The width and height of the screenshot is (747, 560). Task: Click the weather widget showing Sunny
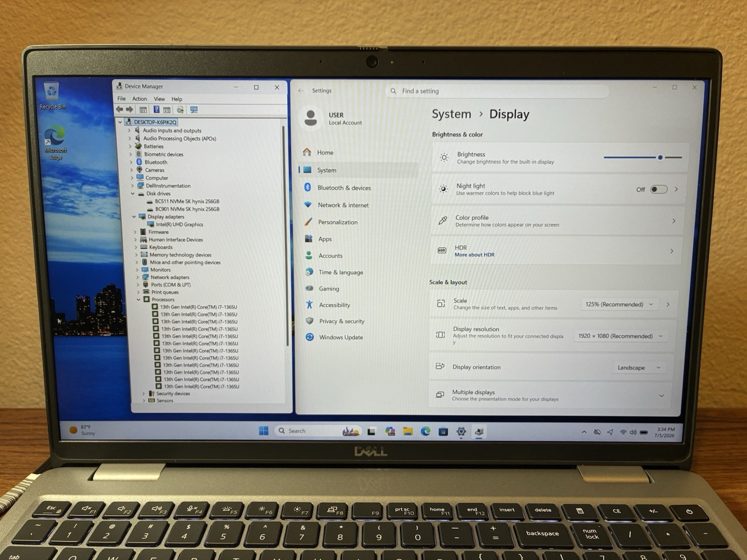pos(82,430)
